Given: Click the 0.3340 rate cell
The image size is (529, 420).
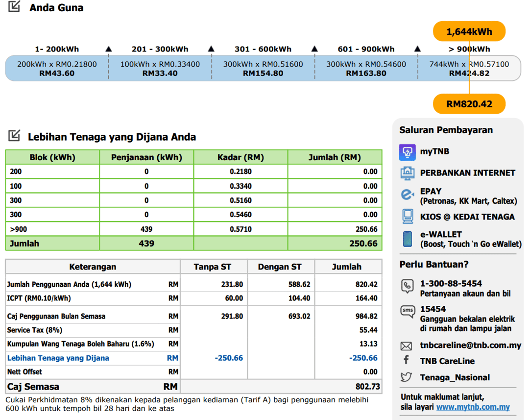Looking at the screenshot, I should pos(240,186).
